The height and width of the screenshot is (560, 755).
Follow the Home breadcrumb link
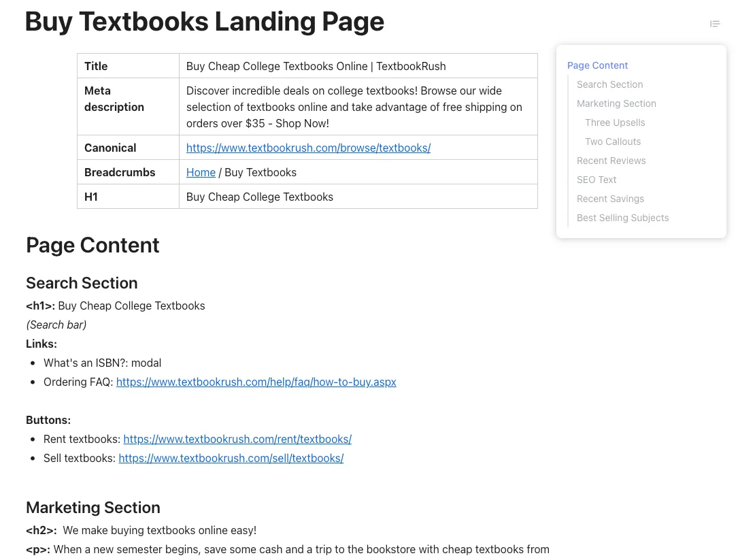click(201, 172)
